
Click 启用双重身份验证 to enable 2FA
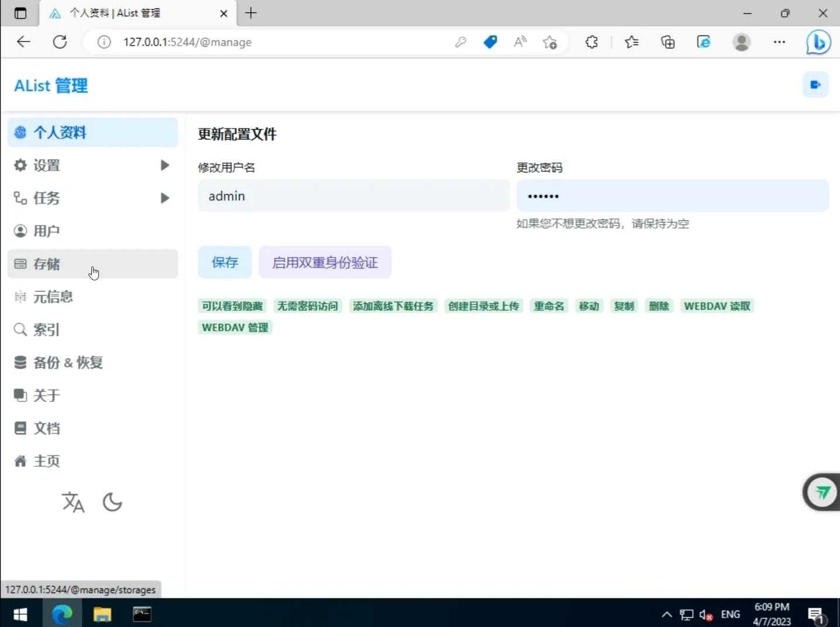[x=325, y=262]
